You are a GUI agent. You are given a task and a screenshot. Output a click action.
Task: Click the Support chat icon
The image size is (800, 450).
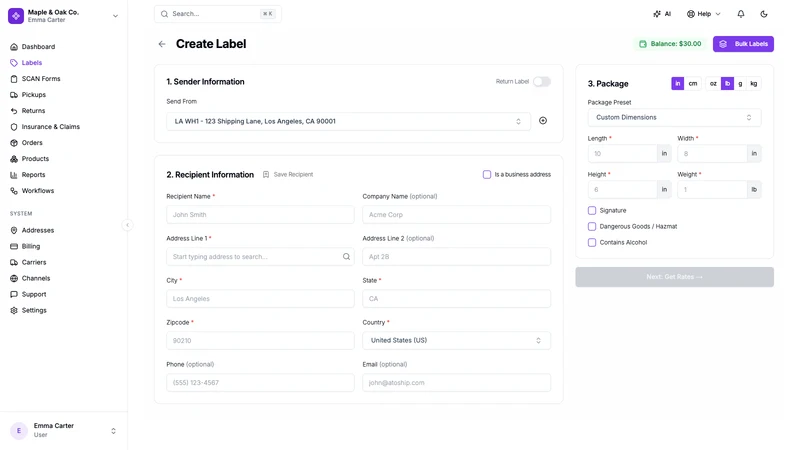coord(14,294)
